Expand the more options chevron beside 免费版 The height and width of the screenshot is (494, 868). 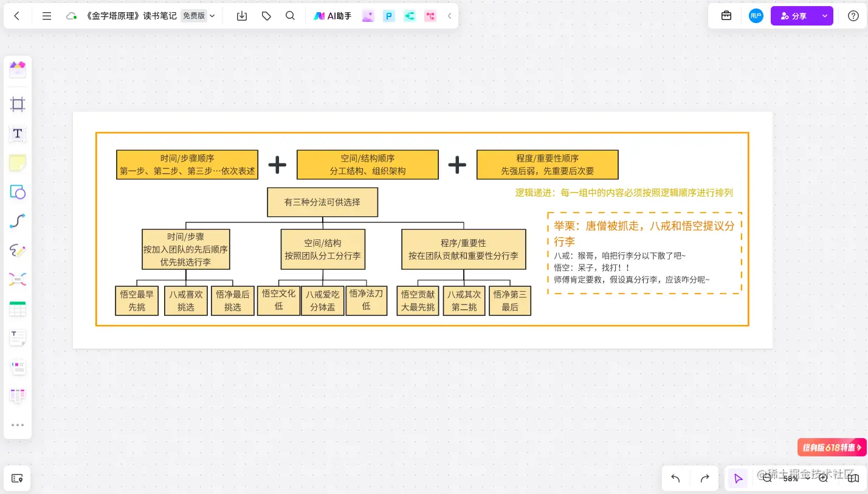212,16
